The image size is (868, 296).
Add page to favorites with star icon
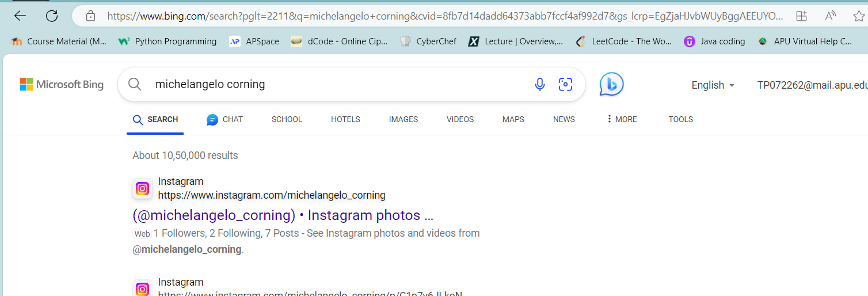coord(859,16)
